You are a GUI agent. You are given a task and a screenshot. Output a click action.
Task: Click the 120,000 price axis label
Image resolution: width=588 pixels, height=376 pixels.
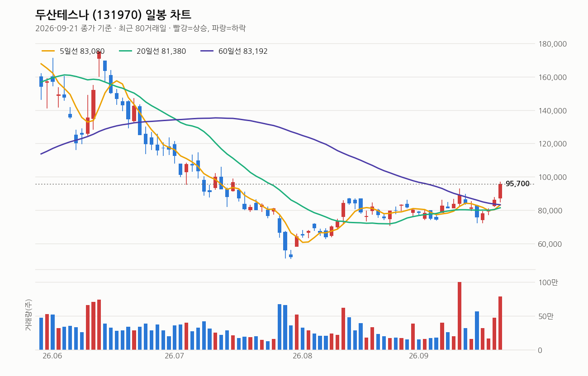552,144
